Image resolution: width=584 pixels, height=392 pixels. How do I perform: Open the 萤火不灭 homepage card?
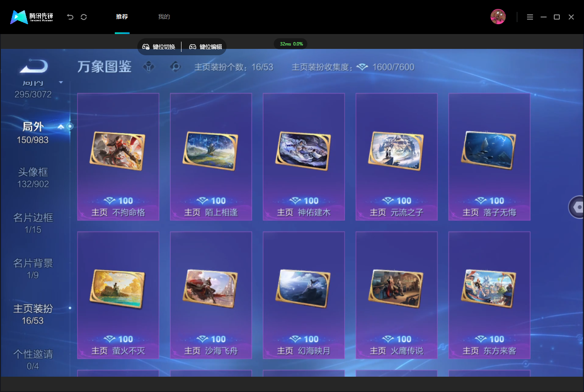(x=118, y=295)
